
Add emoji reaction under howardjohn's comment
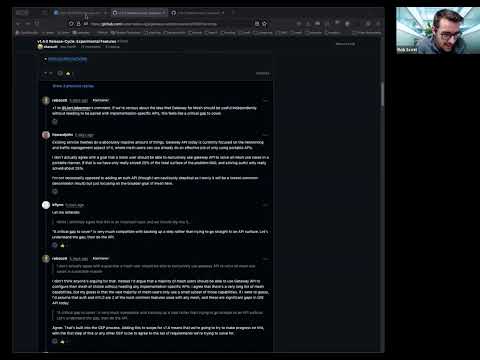pyautogui.click(x=55, y=191)
